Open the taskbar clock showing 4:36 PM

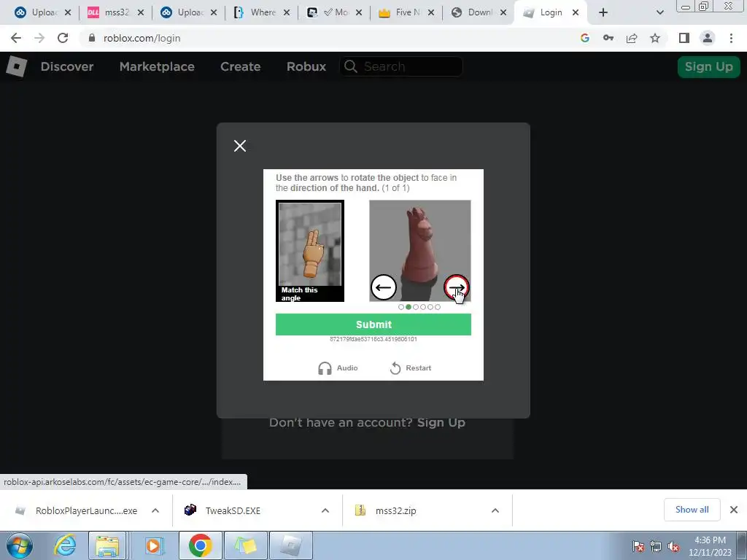710,546
